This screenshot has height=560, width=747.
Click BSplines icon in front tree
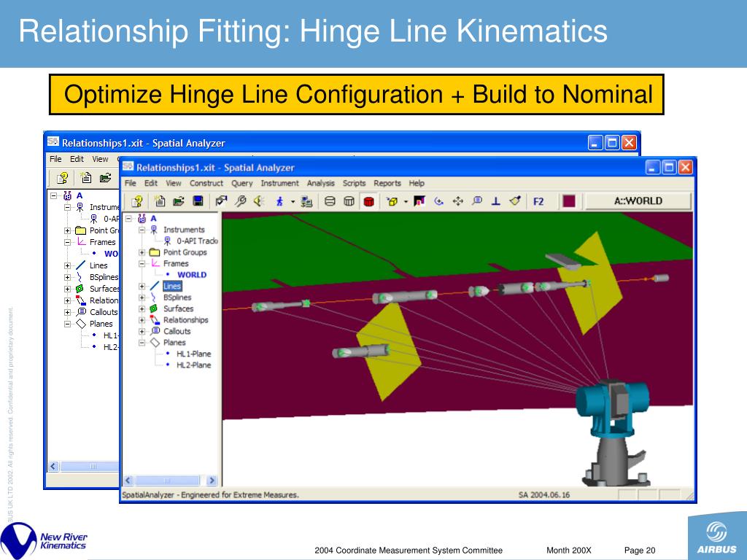pos(153,297)
